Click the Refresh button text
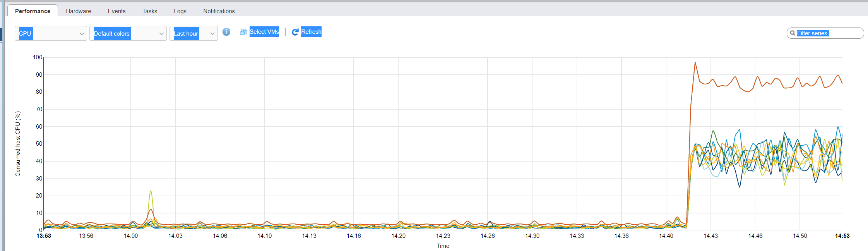 (x=311, y=32)
